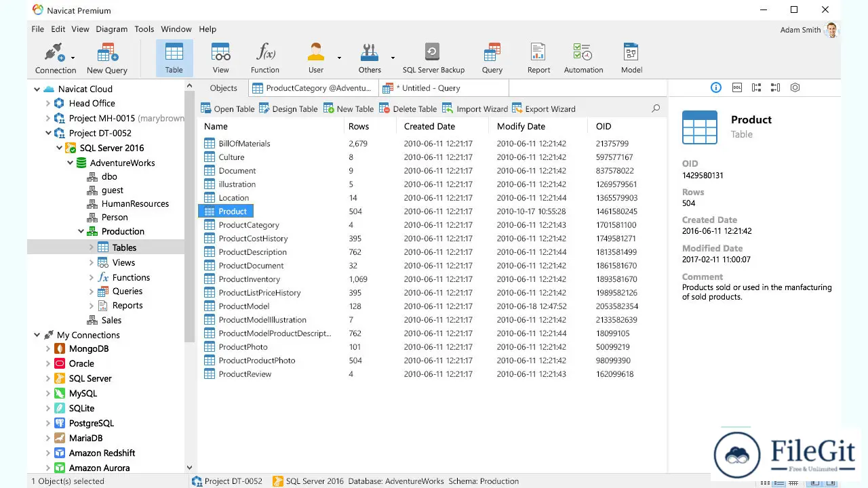Sort by Name column header
This screenshot has width=868, height=488.
271,126
